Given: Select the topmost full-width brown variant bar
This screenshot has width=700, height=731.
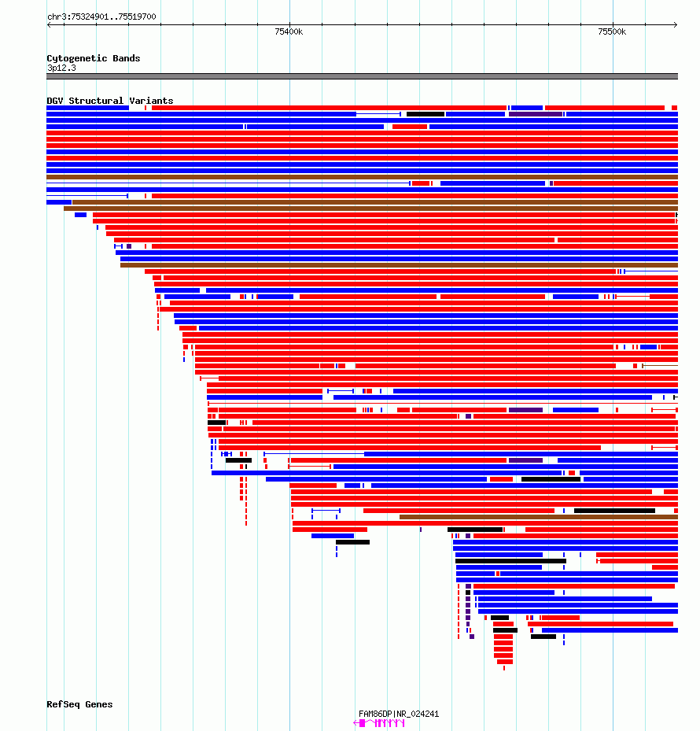Looking at the screenshot, I should pos(362,177).
